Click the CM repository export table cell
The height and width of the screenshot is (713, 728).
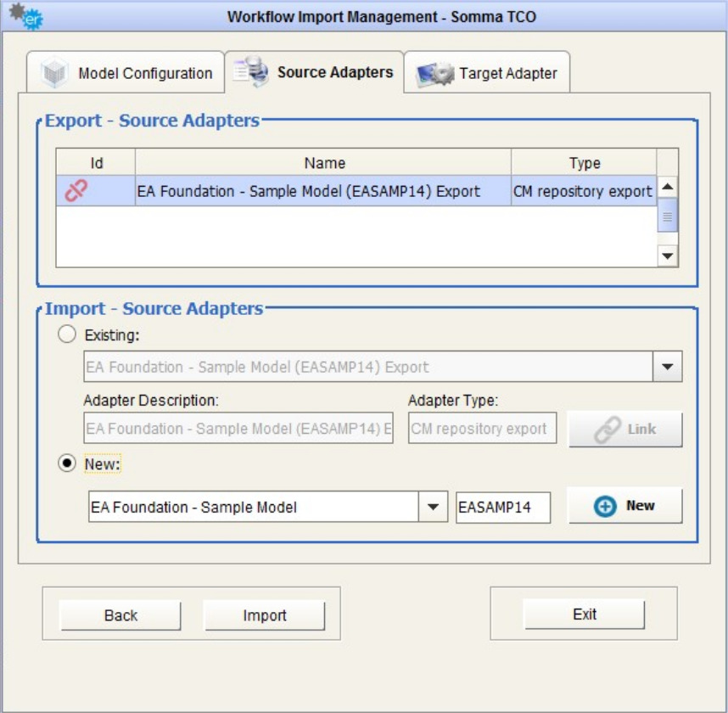(583, 191)
